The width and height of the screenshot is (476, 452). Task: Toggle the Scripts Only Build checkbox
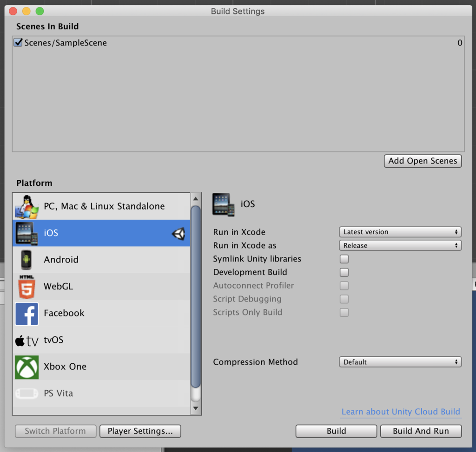pos(344,312)
